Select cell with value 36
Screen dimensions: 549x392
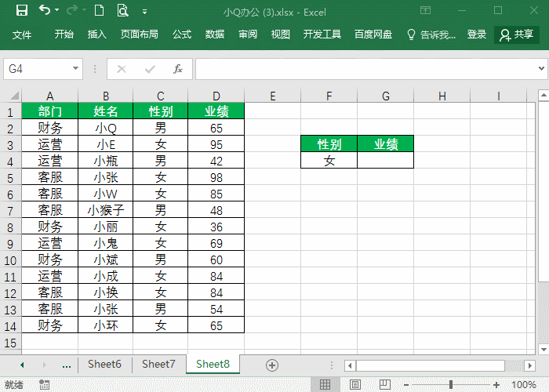point(216,227)
